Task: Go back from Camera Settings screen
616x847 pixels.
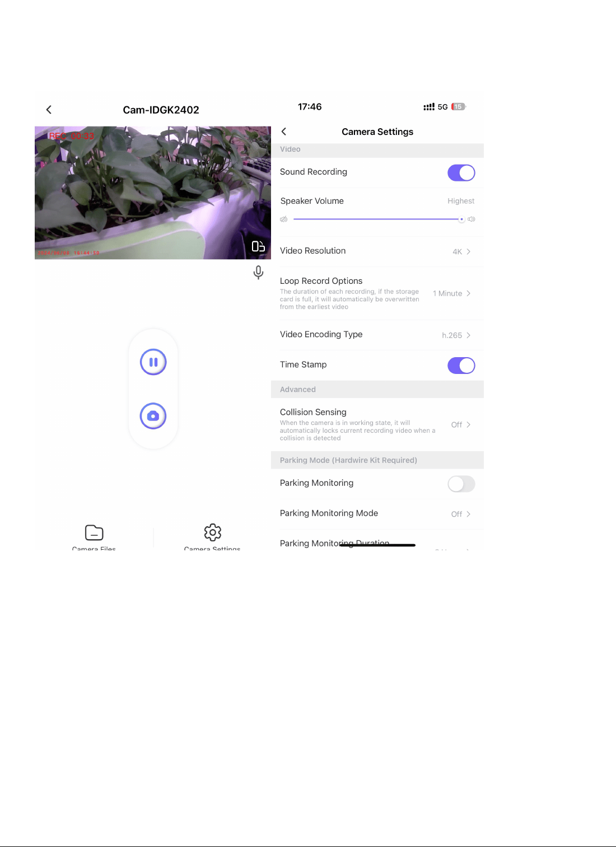Action: (x=284, y=132)
